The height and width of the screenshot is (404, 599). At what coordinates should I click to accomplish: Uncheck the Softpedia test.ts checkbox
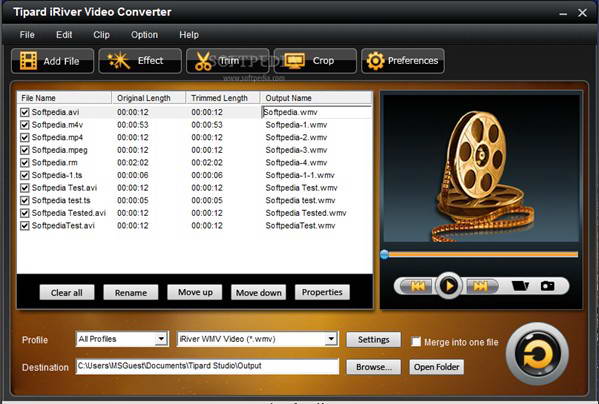(x=25, y=200)
